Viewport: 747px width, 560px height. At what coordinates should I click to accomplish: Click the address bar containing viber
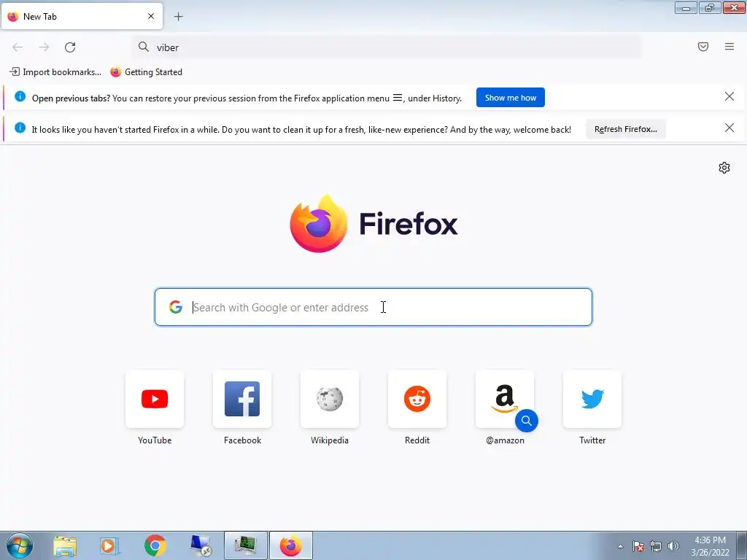387,47
